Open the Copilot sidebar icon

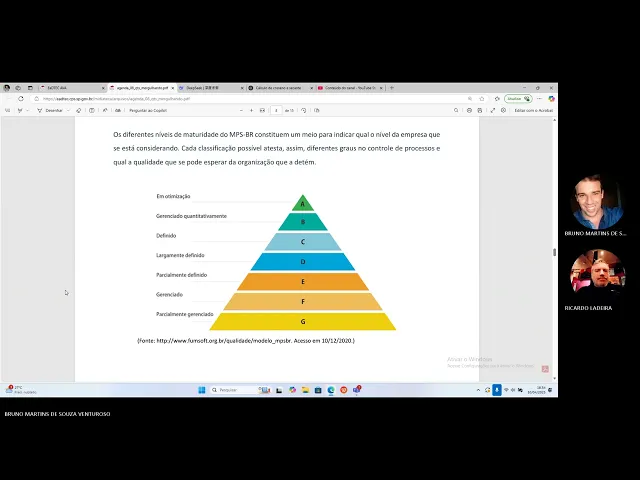coord(551,99)
